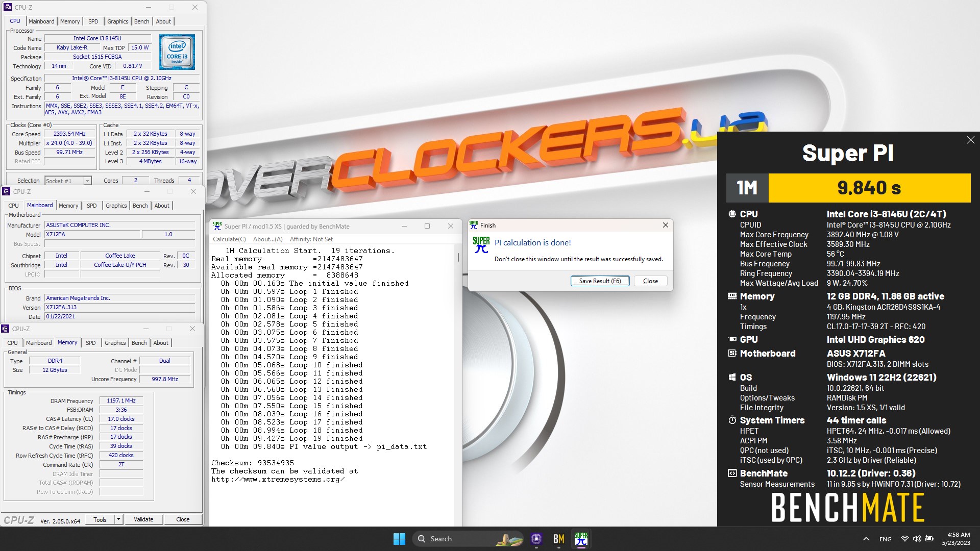Click the Super PI icon in Finish dialog
Image resolution: width=980 pixels, height=551 pixels.
tap(481, 245)
